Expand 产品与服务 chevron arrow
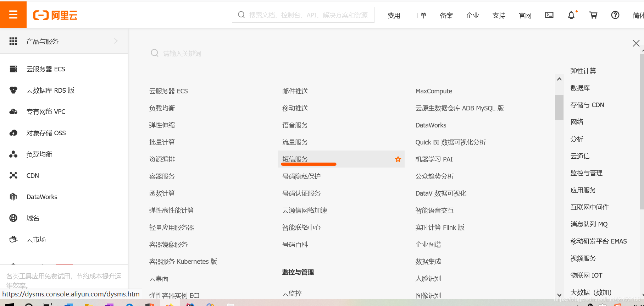 pos(116,41)
